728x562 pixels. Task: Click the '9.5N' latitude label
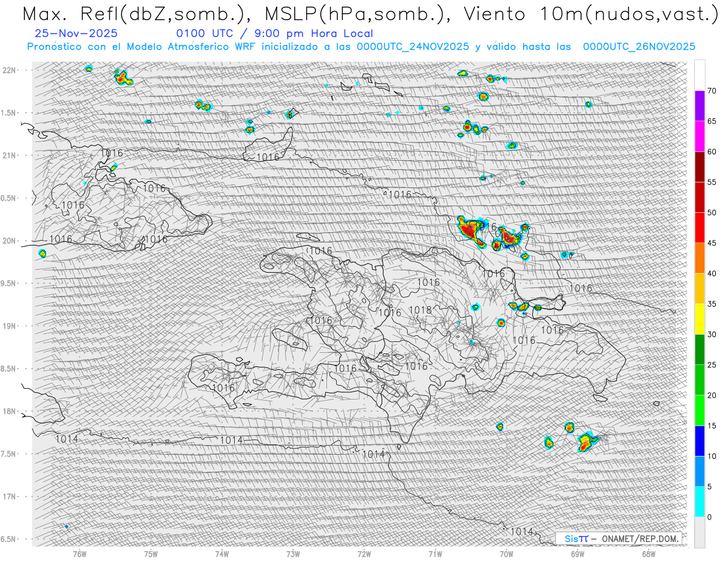[x=8, y=283]
